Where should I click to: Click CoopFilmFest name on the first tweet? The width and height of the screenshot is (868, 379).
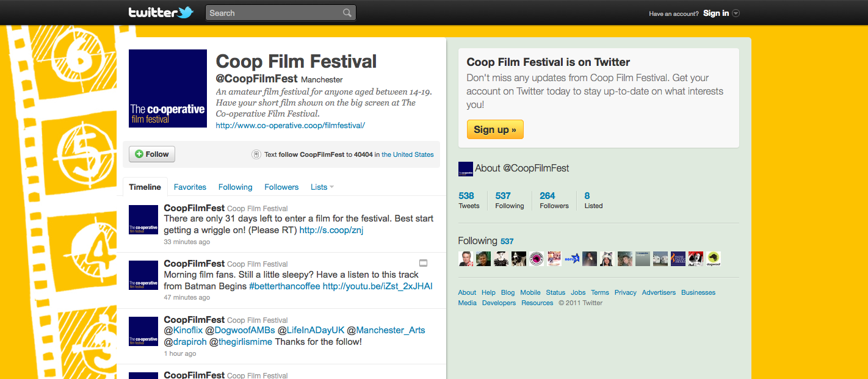tap(194, 208)
